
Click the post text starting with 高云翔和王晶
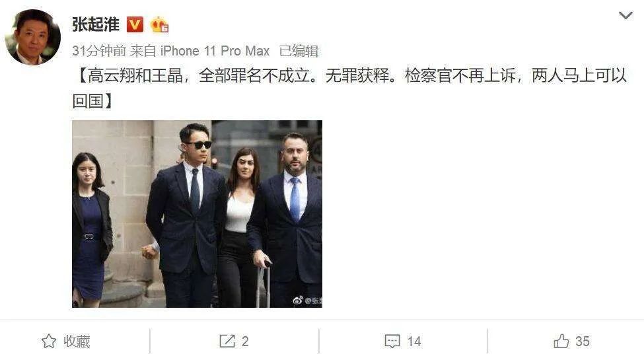349,76
